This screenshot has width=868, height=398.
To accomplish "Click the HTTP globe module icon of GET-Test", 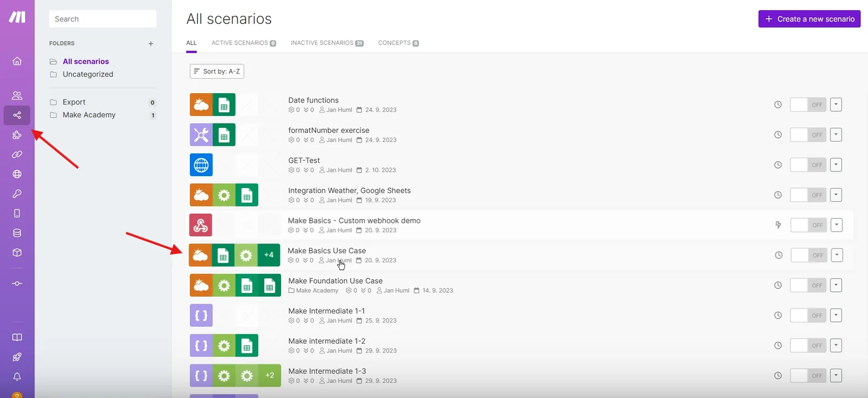I will [201, 165].
